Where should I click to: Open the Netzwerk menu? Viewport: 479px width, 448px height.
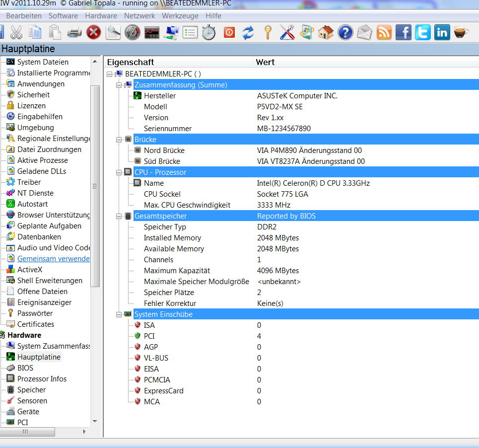pos(139,15)
